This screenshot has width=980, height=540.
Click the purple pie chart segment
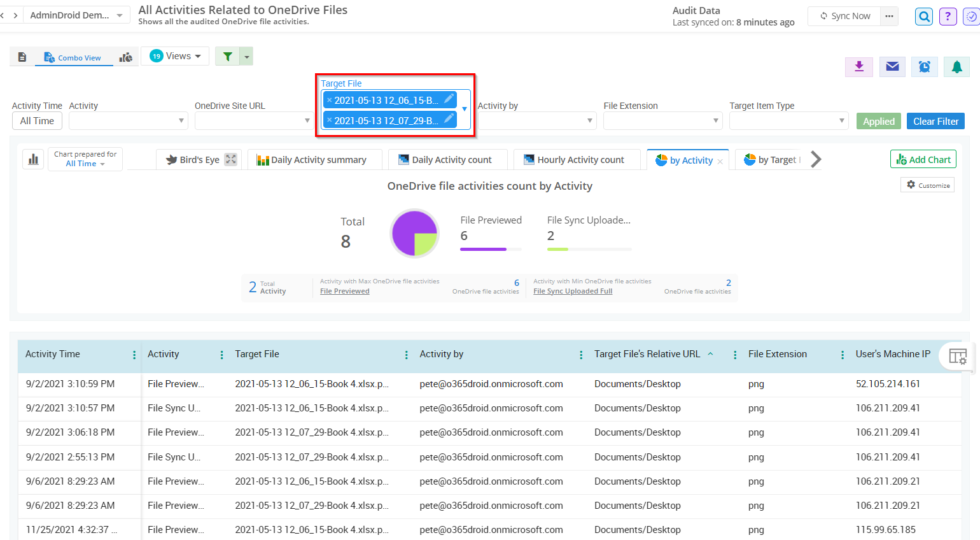407,227
